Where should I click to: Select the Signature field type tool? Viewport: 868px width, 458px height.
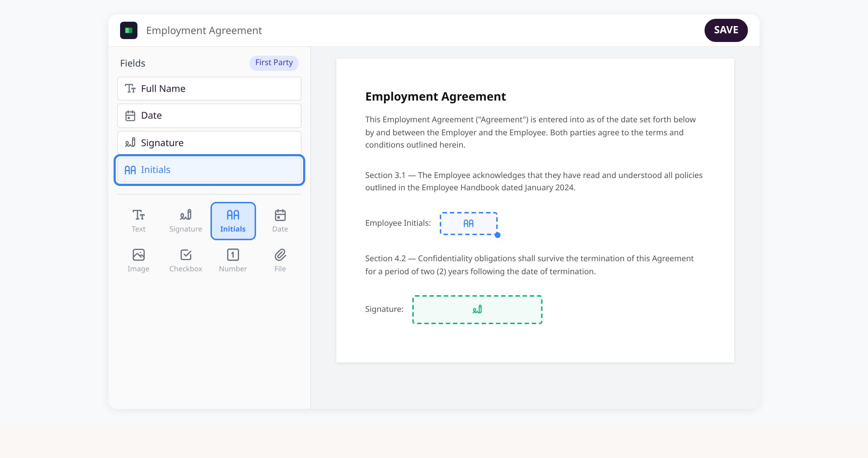[x=186, y=221]
